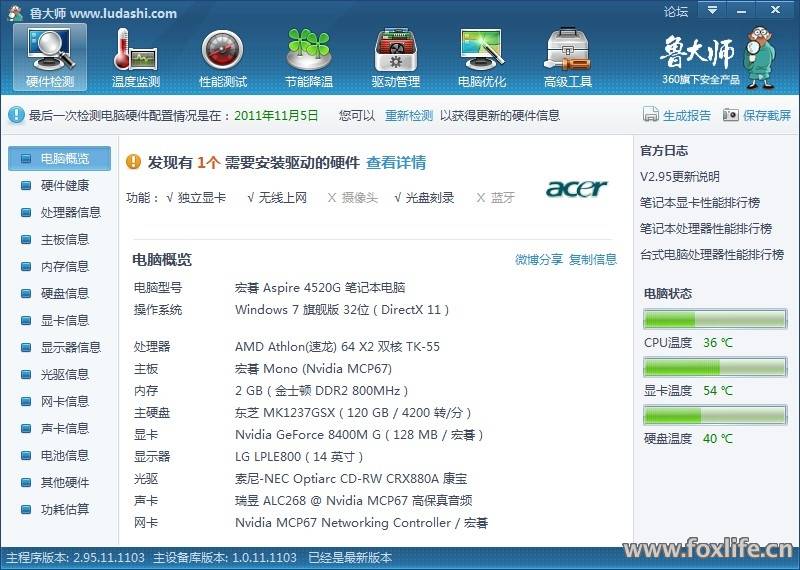Open 笔记本显卡性能排行榜 ranking link
Image resolution: width=800 pixels, height=570 pixels.
pos(705,202)
